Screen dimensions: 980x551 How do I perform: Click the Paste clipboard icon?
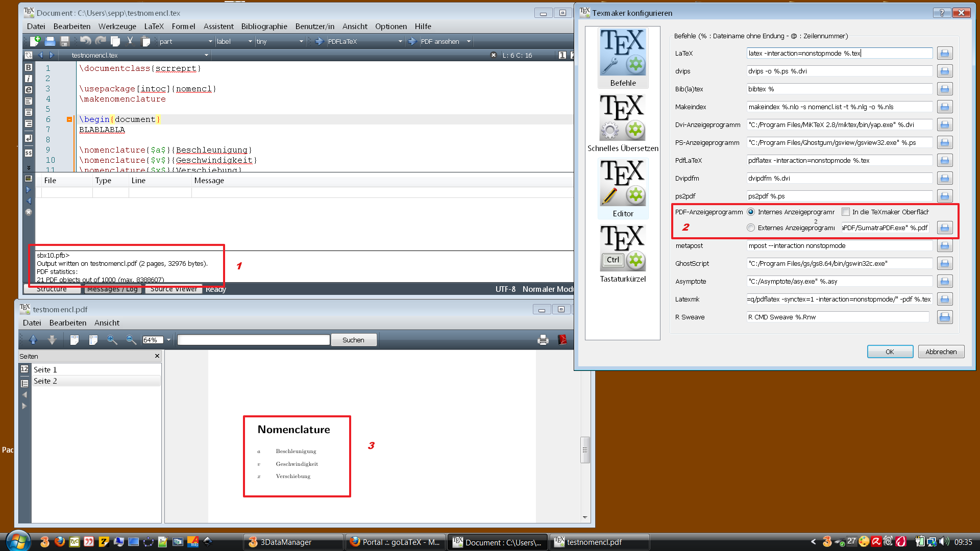(145, 41)
